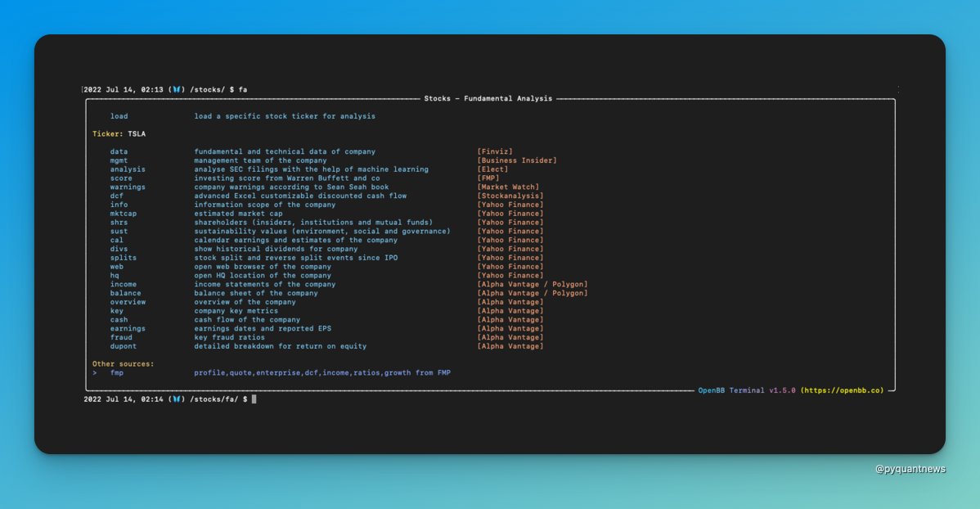
Task: Click the 'web' command
Action: tap(117, 267)
